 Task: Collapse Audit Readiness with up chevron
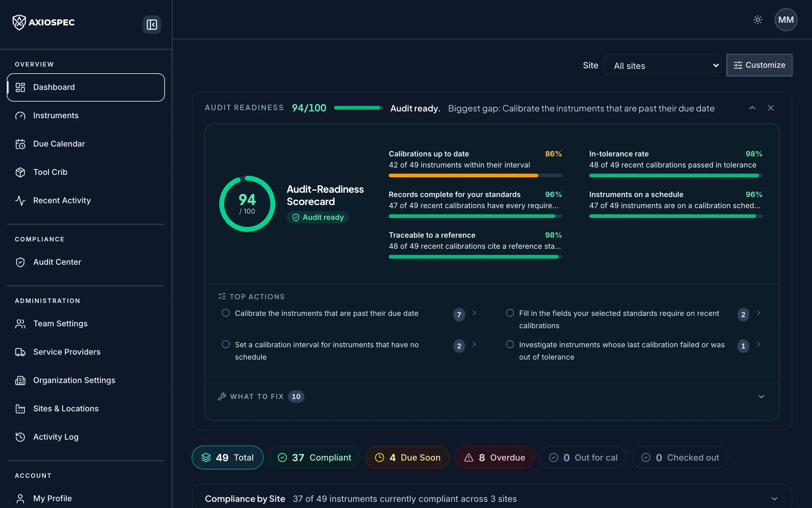click(752, 108)
